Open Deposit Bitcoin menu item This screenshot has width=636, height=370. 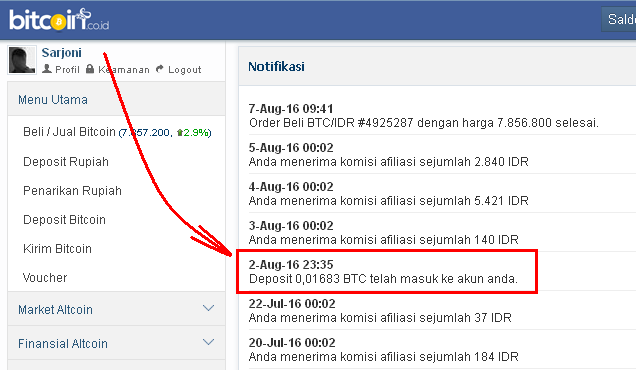(64, 219)
